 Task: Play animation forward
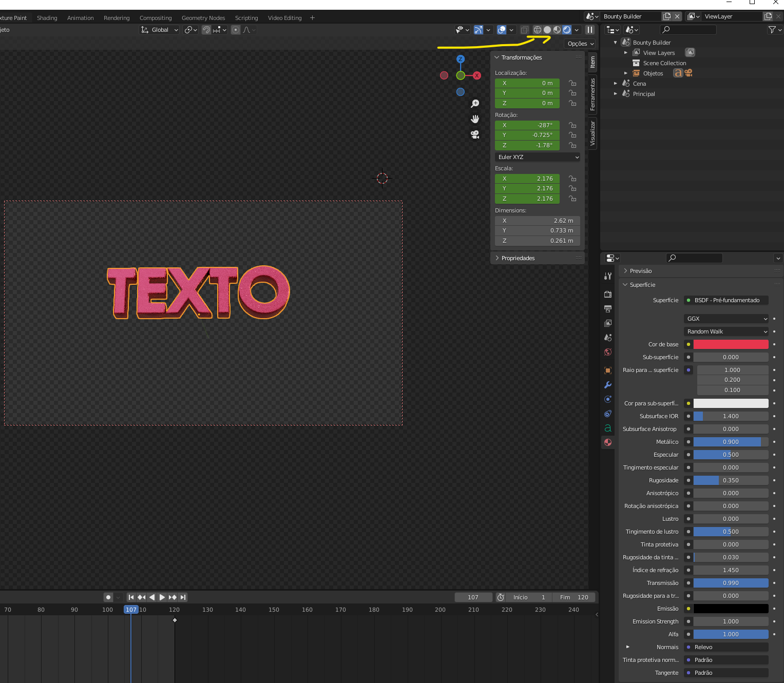coord(162,597)
